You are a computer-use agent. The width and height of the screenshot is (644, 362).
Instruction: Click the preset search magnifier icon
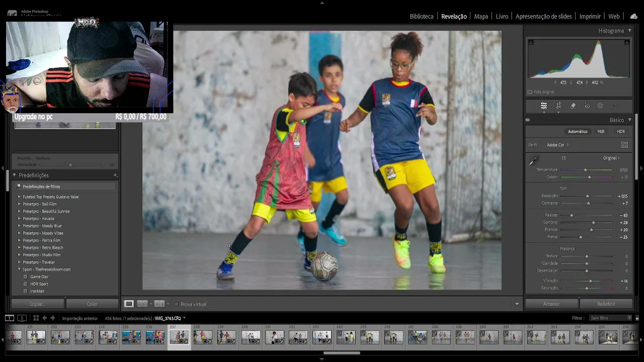point(19,186)
